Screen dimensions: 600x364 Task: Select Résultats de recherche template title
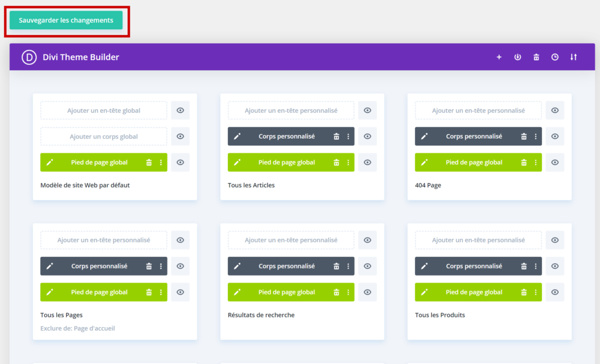(x=261, y=315)
